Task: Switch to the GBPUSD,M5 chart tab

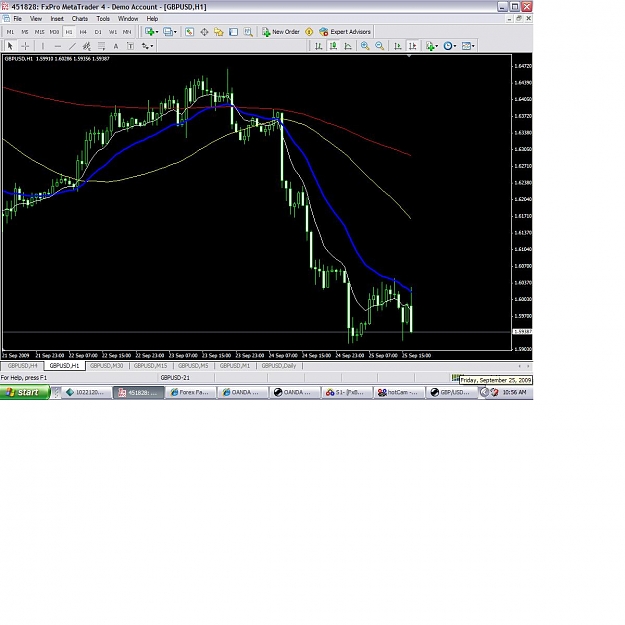Action: click(x=193, y=366)
